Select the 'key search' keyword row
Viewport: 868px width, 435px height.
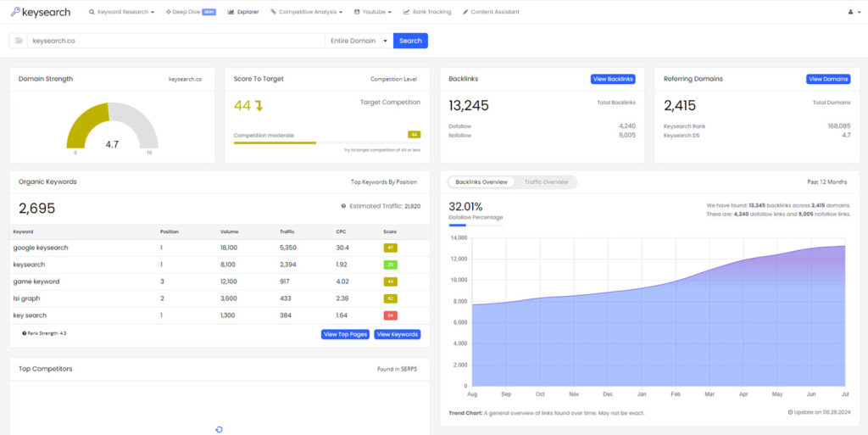click(x=220, y=315)
